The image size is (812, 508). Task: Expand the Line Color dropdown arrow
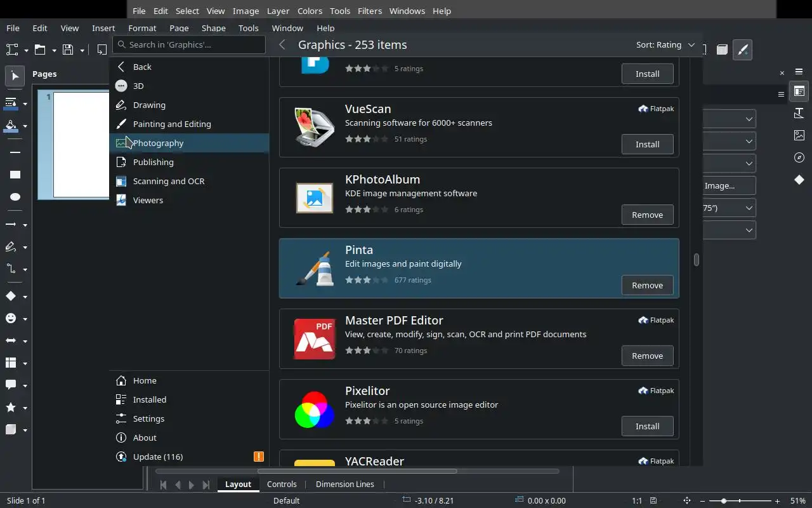(x=25, y=104)
